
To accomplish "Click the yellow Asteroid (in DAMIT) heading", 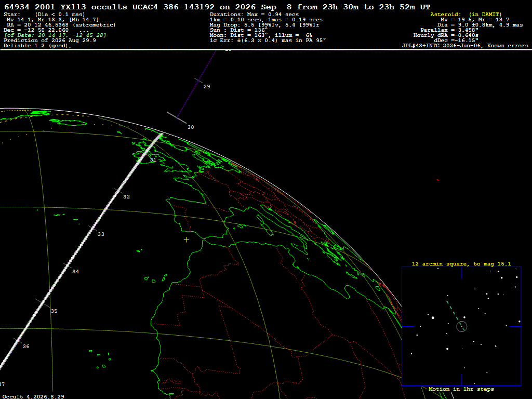I will [x=466, y=14].
